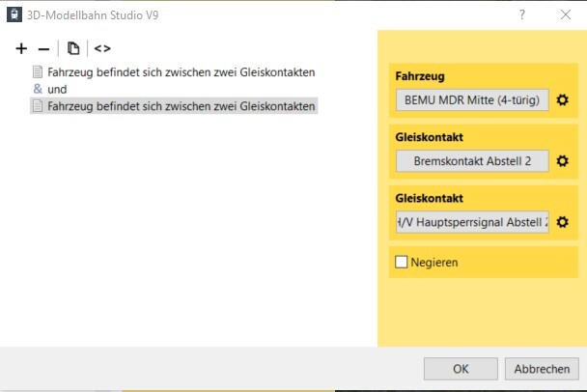Screen dimensions: 587x392
Task: Open script code view angle brackets icon
Action: (x=102, y=48)
